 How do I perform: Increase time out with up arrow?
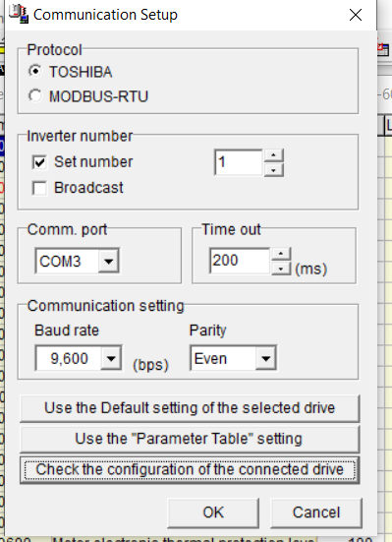pyautogui.click(x=281, y=254)
